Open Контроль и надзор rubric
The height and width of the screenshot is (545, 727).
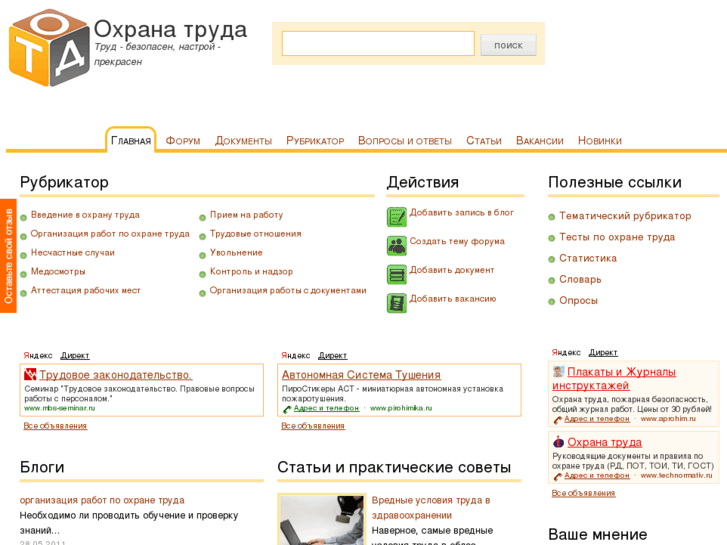click(251, 271)
